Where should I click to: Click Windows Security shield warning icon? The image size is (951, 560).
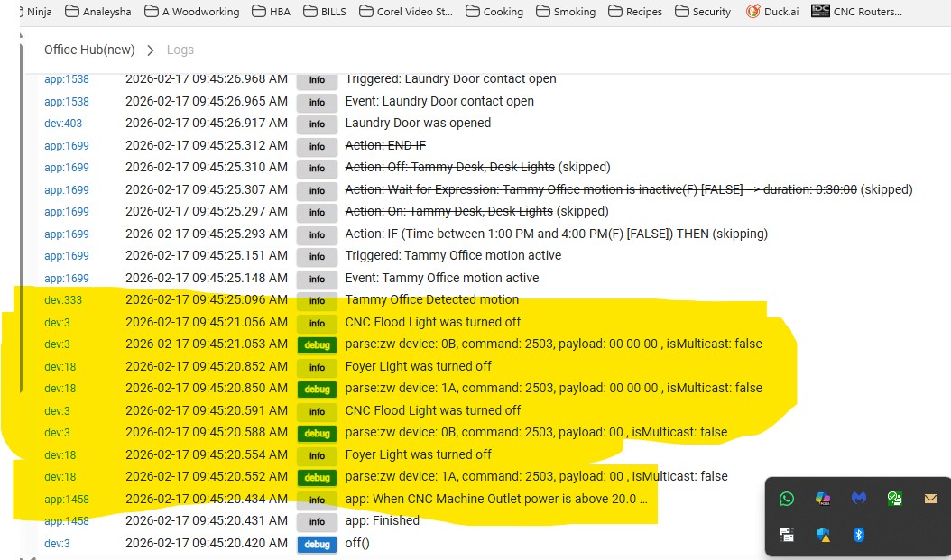tap(823, 535)
